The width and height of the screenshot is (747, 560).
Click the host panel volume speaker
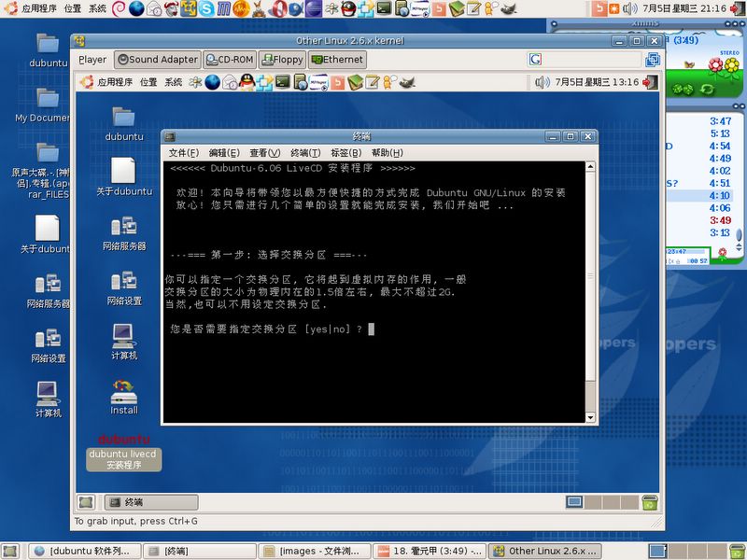point(629,8)
